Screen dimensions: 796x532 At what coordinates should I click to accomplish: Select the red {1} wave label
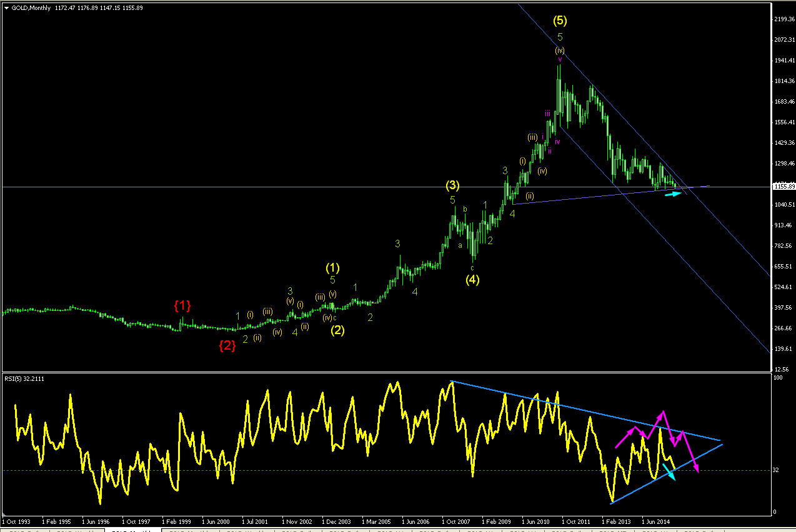(182, 305)
